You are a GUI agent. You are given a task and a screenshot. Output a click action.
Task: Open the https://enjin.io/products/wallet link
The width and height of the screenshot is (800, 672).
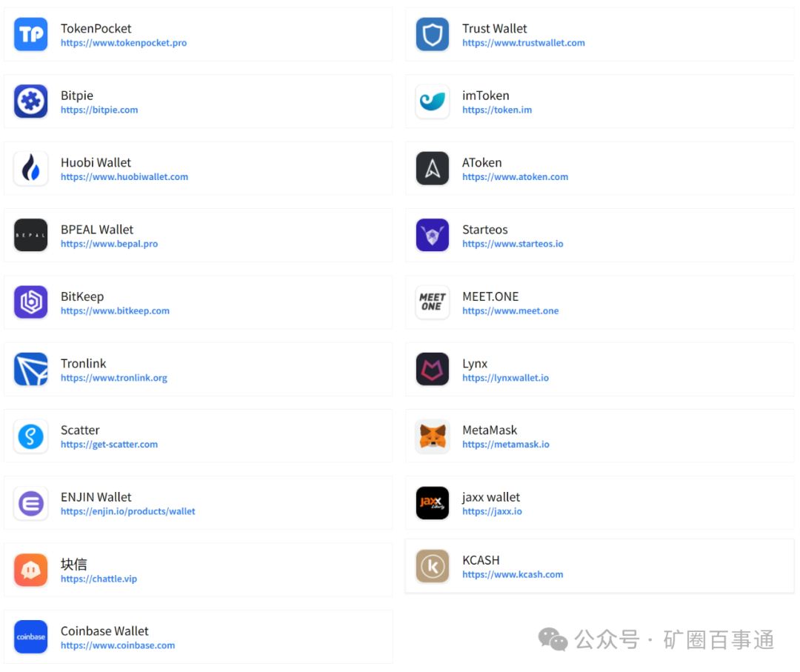coord(127,511)
